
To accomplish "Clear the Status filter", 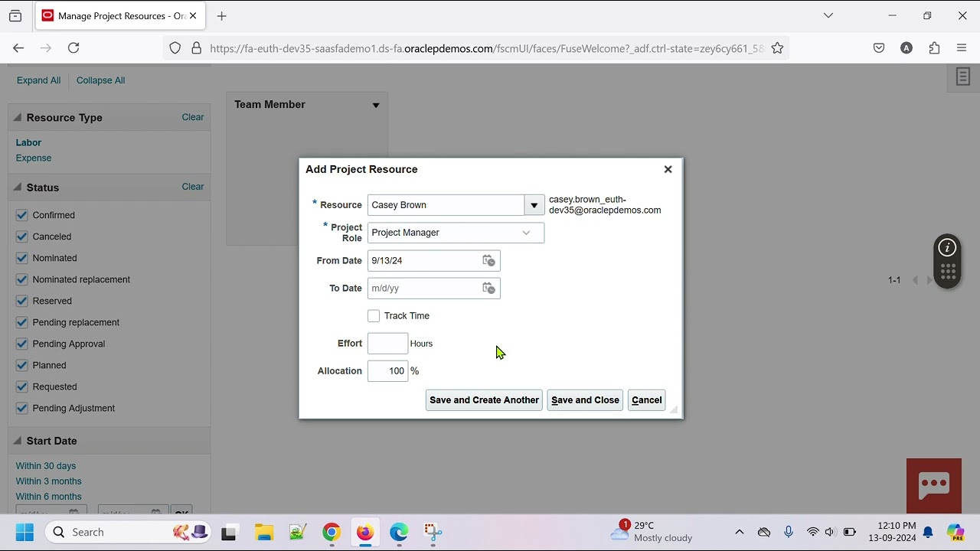I will 193,187.
